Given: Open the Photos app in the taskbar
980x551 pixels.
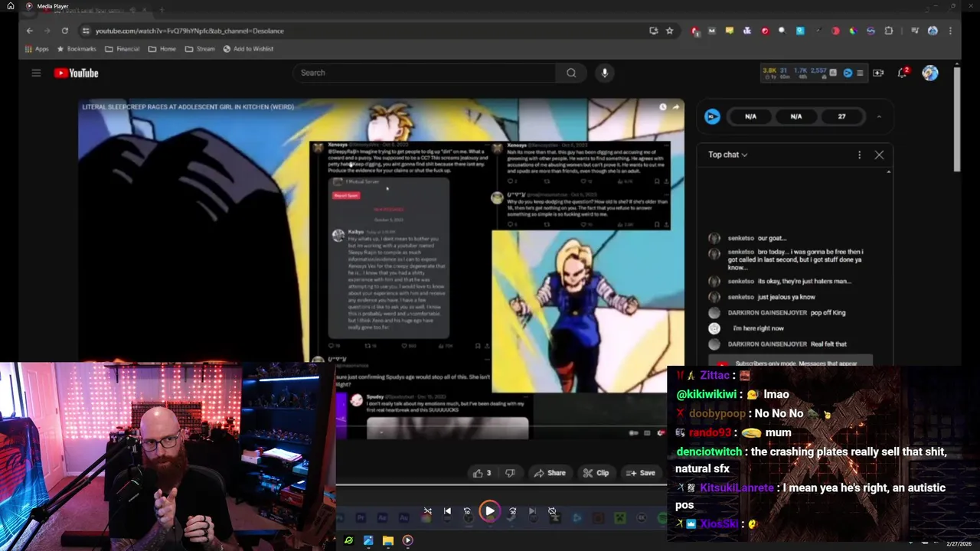Looking at the screenshot, I should 368,540.
